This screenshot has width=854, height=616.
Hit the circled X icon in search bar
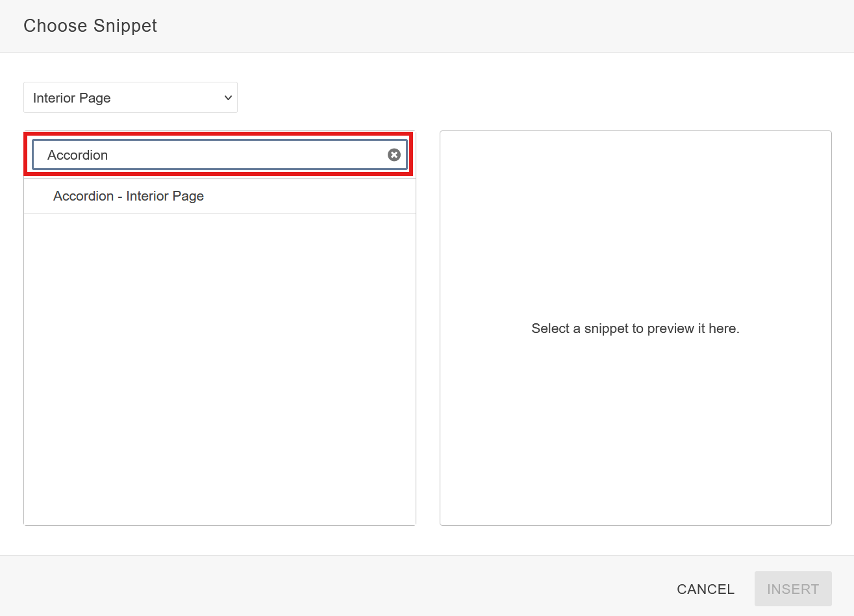[394, 154]
